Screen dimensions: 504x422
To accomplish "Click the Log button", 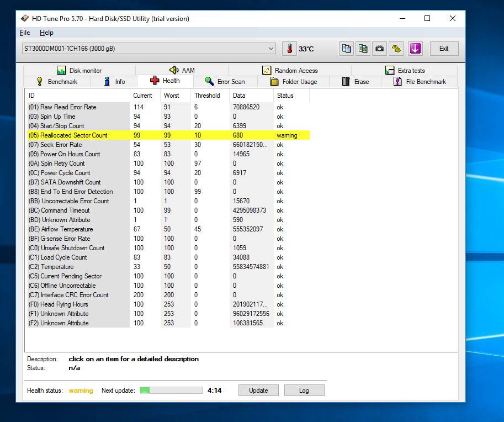I will tap(304, 391).
